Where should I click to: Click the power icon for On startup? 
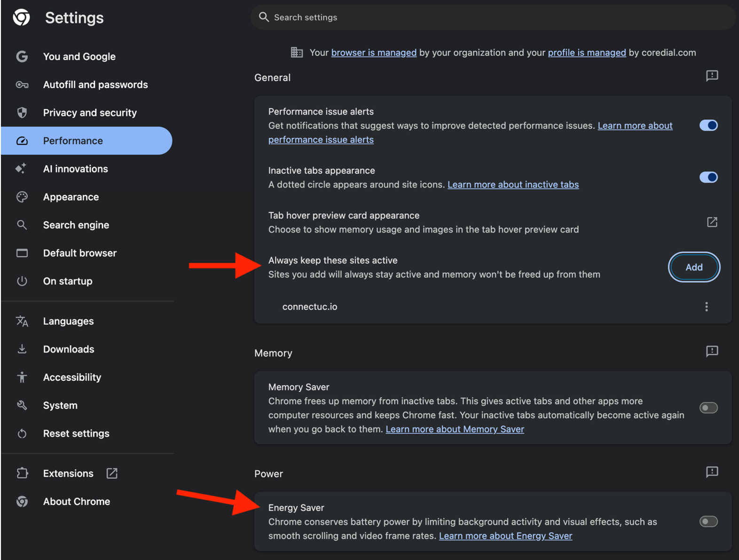[22, 281]
